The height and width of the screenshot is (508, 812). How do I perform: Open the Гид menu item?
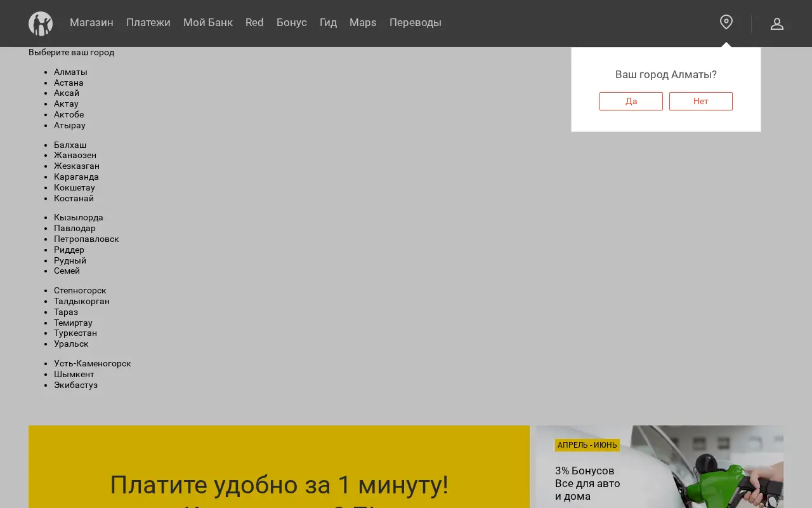[x=328, y=23]
